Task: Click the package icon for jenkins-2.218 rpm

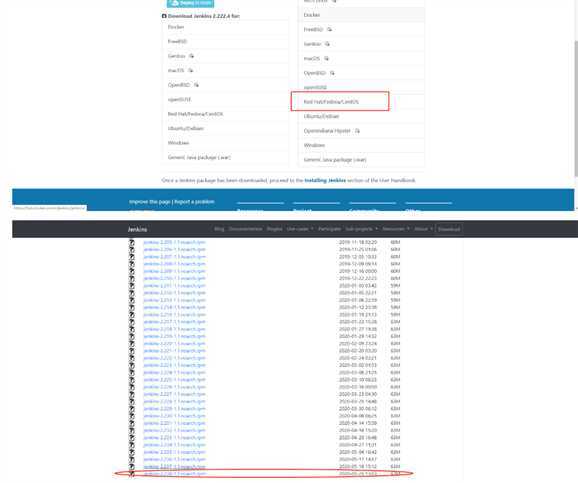Action: [x=132, y=329]
